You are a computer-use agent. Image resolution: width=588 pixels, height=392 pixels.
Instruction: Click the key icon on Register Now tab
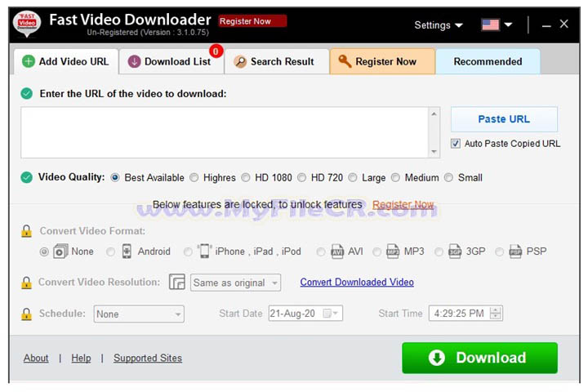point(345,60)
